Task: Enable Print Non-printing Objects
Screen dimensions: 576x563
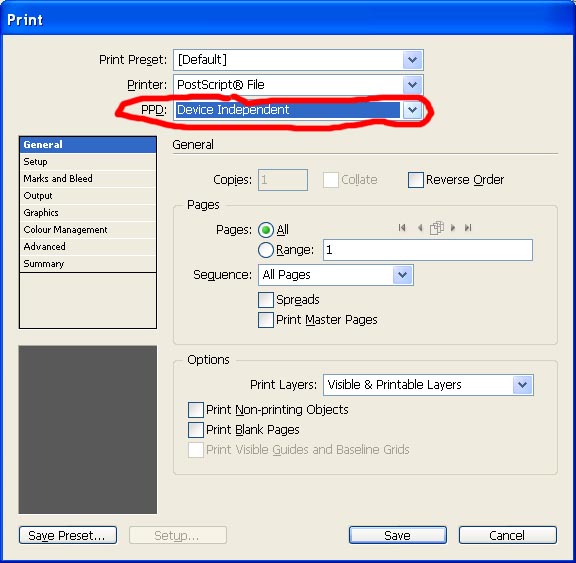Action: coord(195,410)
